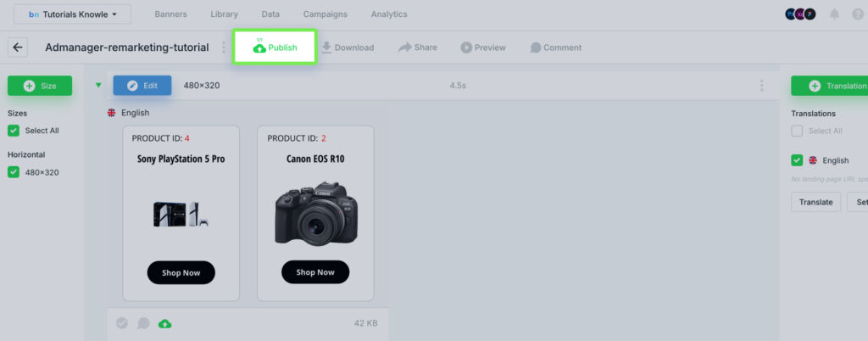Click the 42 KB file size label
This screenshot has height=341, width=868.
tap(366, 322)
